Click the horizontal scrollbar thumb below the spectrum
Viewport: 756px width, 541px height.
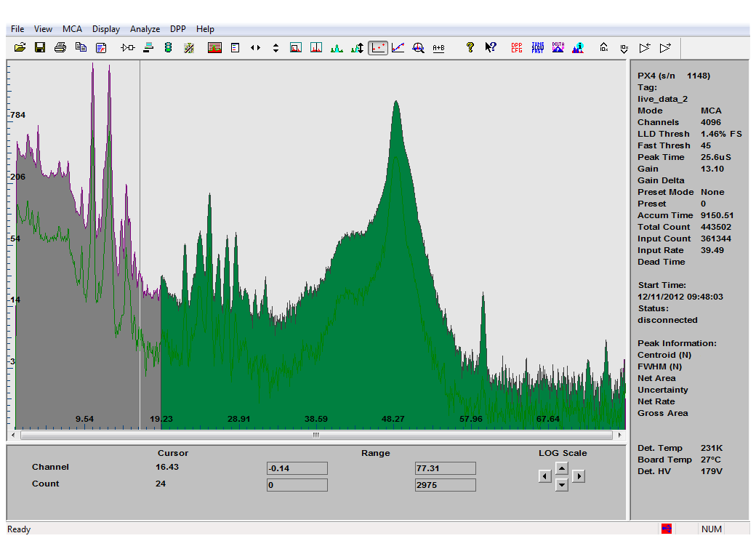tap(316, 435)
